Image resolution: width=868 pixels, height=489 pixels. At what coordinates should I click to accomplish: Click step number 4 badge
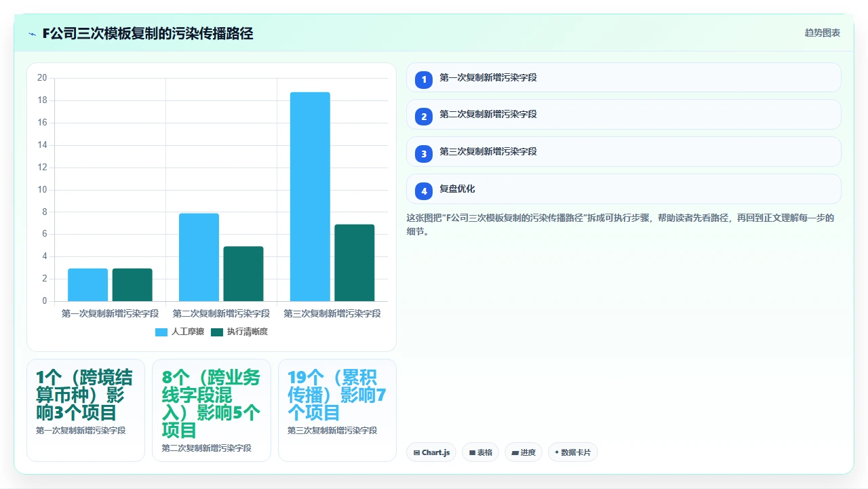pos(424,191)
